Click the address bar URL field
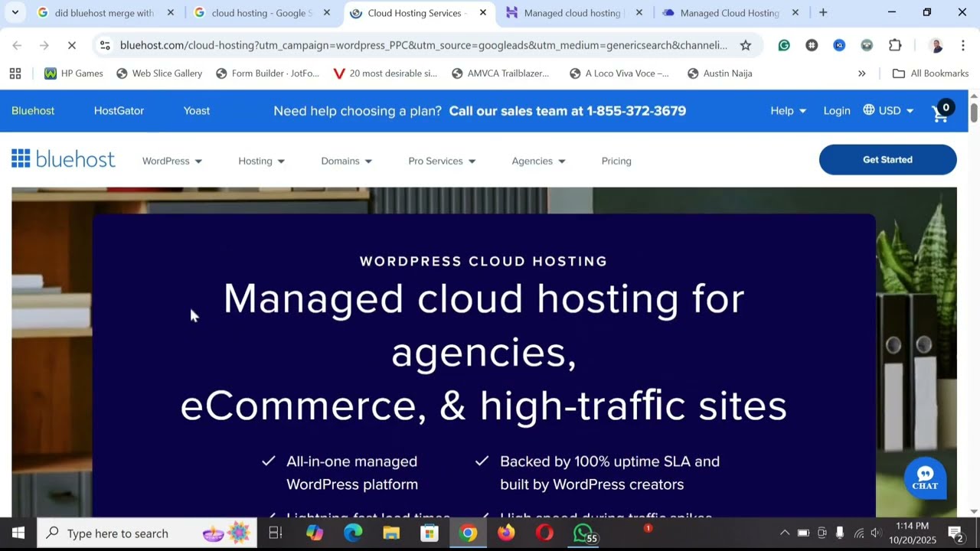The height and width of the screenshot is (551, 980). click(x=423, y=45)
